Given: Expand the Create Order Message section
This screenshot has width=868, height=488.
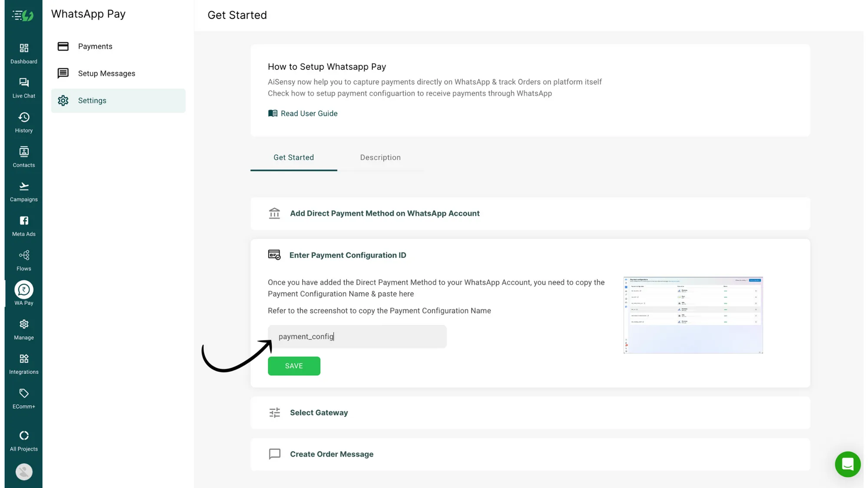Looking at the screenshot, I should (332, 454).
